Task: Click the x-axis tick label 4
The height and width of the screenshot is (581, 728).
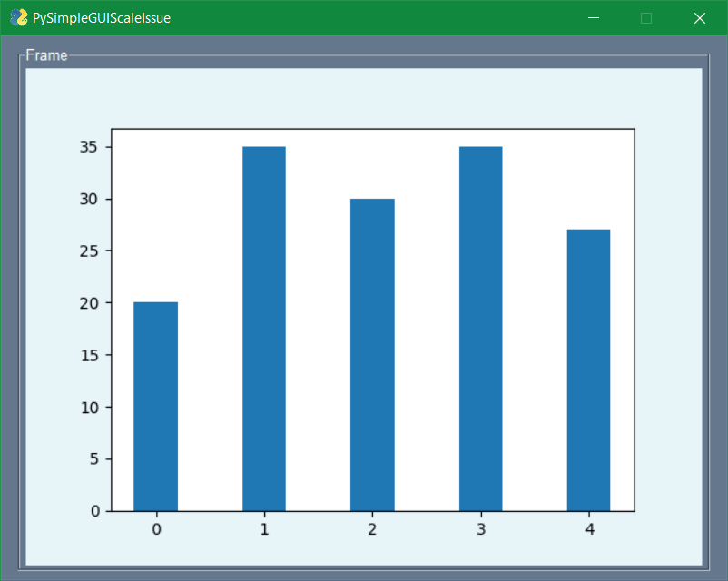Action: (589, 529)
